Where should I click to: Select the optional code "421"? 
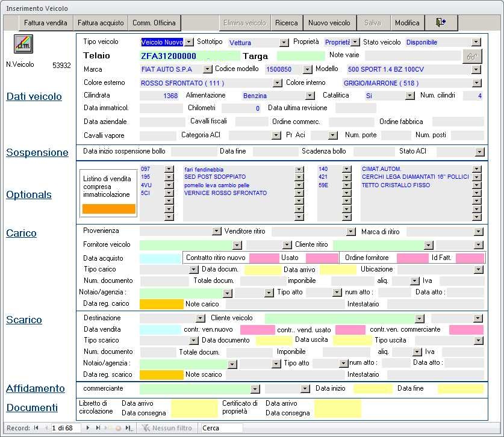point(323,177)
